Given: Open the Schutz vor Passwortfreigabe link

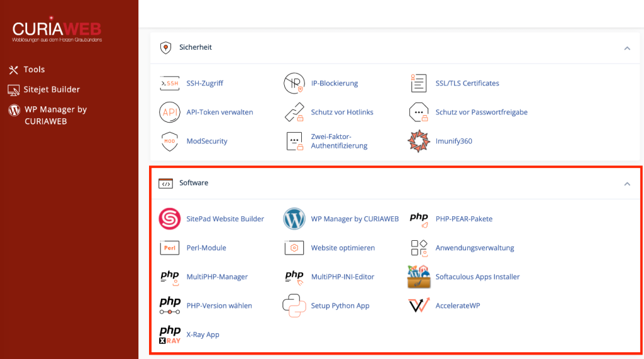Looking at the screenshot, I should pos(481,112).
